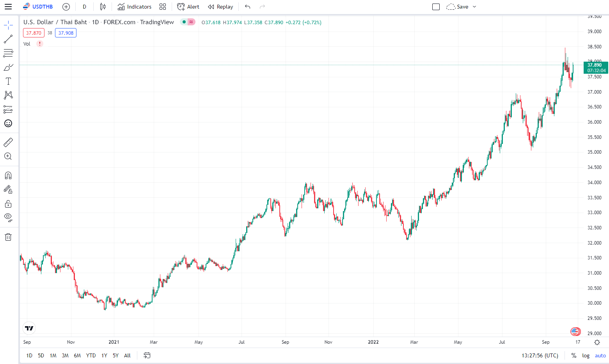Select the 6M time range
The width and height of the screenshot is (609, 364).
click(x=77, y=355)
